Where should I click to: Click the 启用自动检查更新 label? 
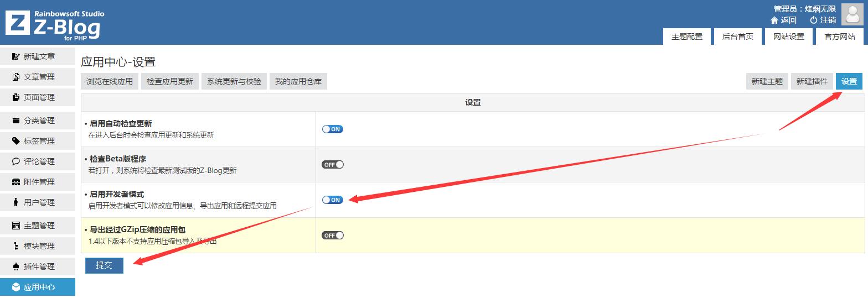[x=121, y=124]
